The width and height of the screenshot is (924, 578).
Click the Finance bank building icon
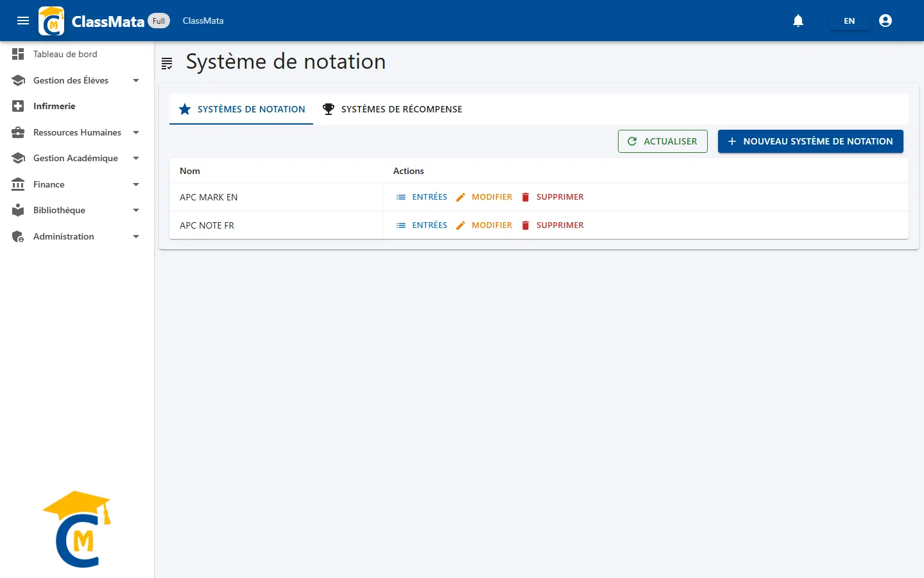point(18,184)
